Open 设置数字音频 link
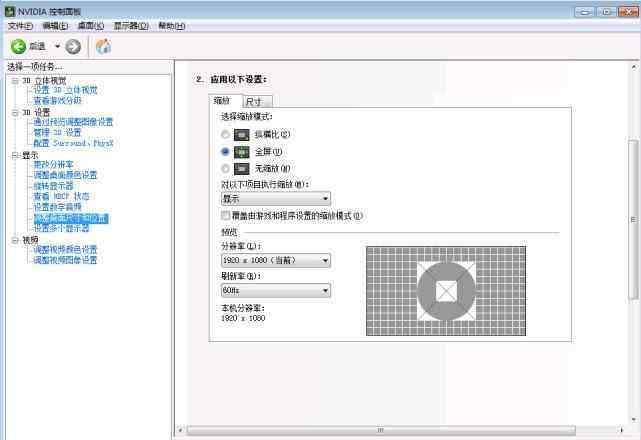Screen dimensions: 641x440 point(57,207)
